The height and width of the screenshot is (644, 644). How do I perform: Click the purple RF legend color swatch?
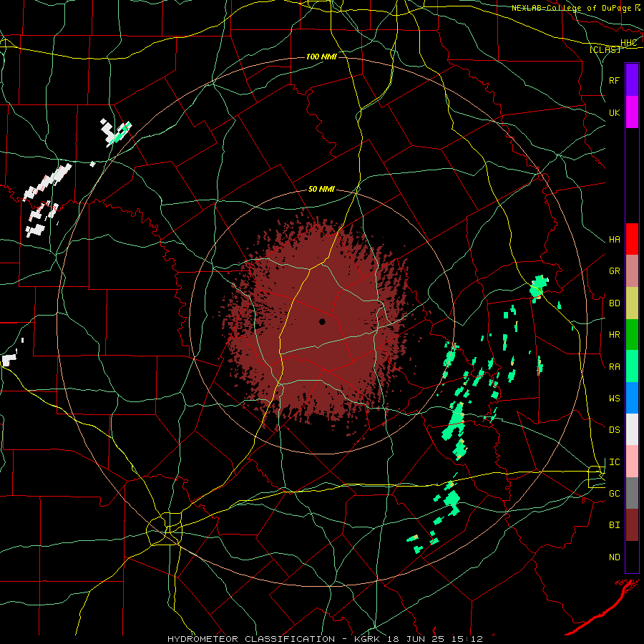632,80
